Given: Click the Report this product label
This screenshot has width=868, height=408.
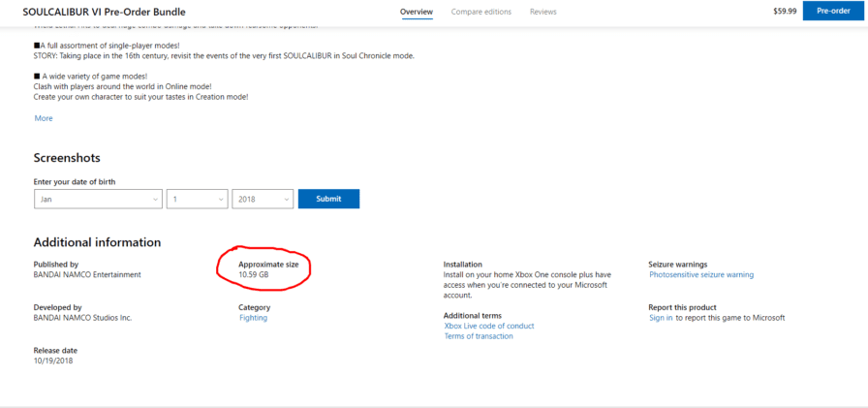Looking at the screenshot, I should click(x=683, y=307).
